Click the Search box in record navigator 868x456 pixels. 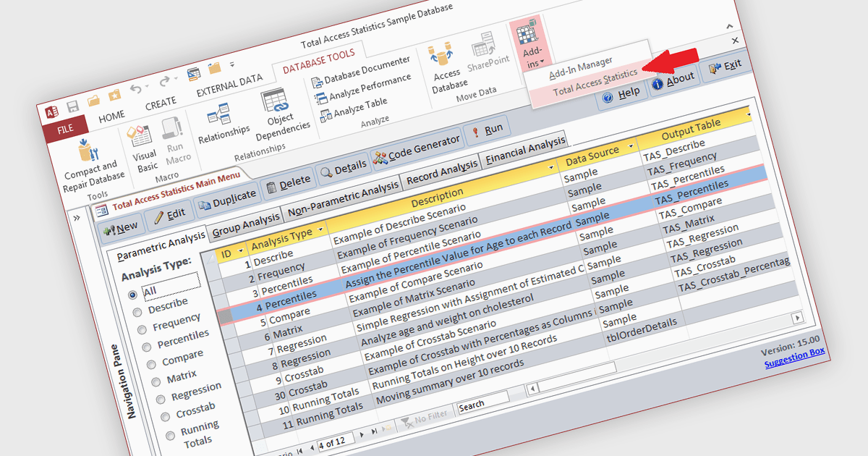(x=484, y=402)
